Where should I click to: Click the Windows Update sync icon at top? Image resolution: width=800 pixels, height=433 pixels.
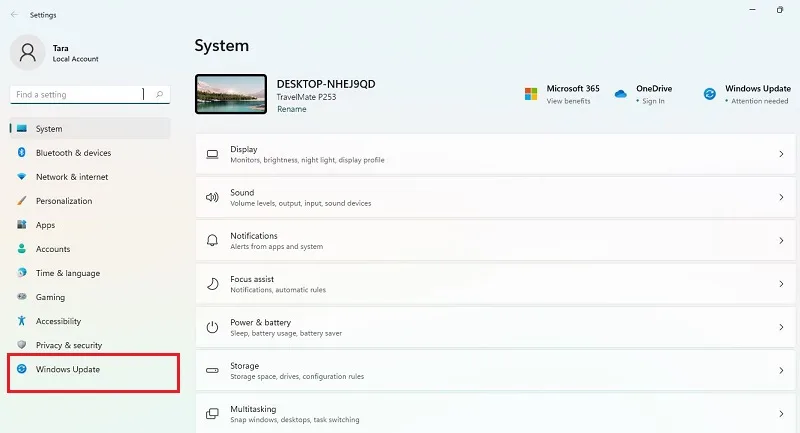[710, 94]
